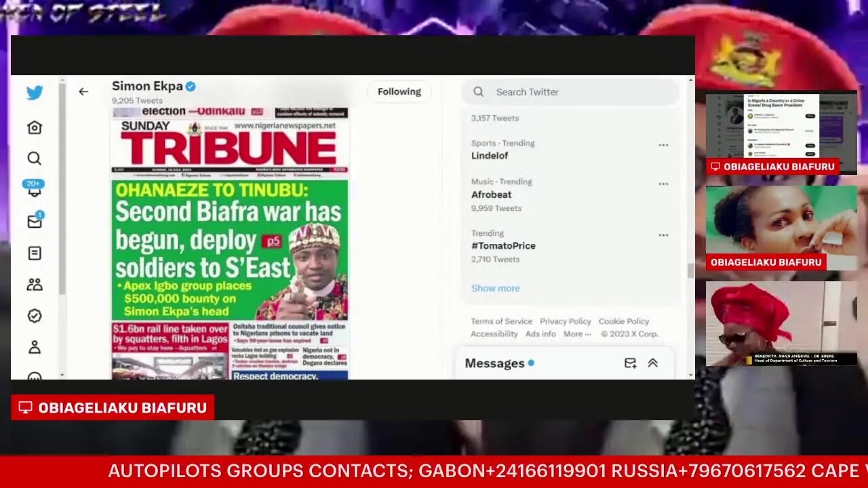Open the Profile person icon in the sidebar

[35, 348]
